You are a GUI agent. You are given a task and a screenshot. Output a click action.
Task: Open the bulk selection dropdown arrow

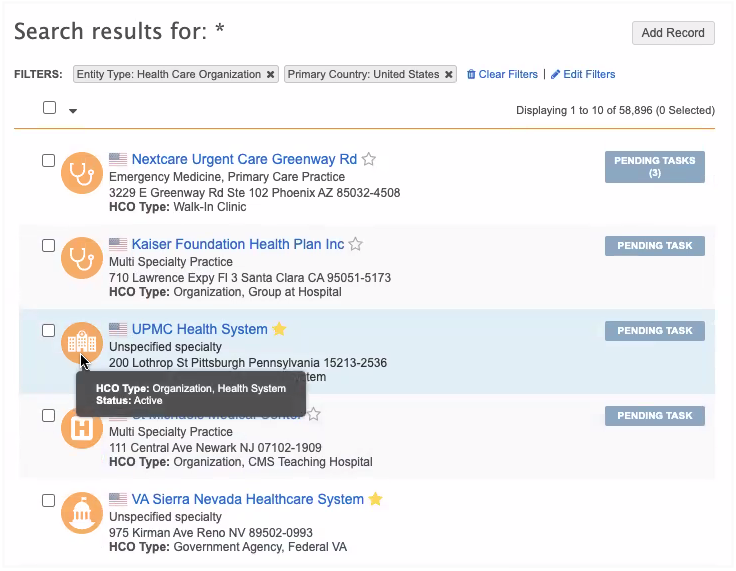click(73, 111)
